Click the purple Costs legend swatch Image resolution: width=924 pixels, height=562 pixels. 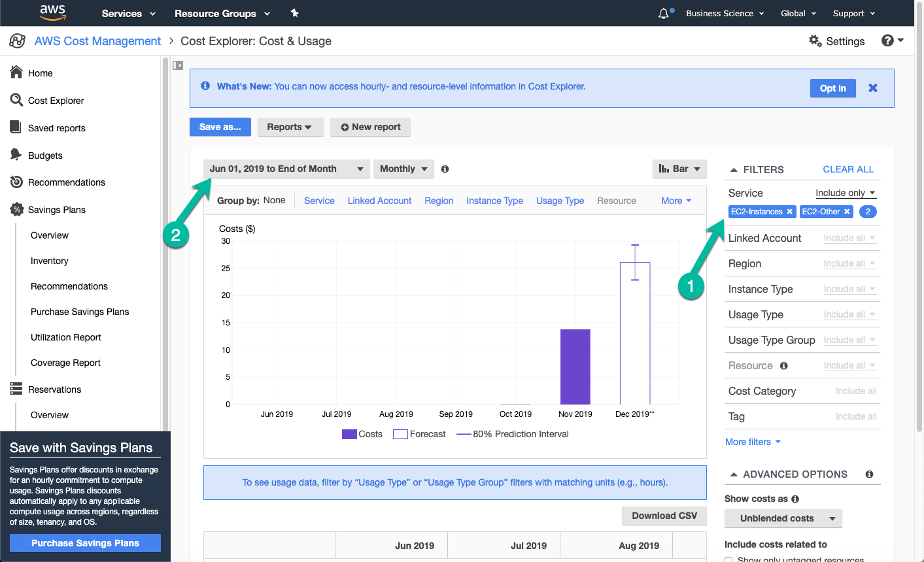349,434
